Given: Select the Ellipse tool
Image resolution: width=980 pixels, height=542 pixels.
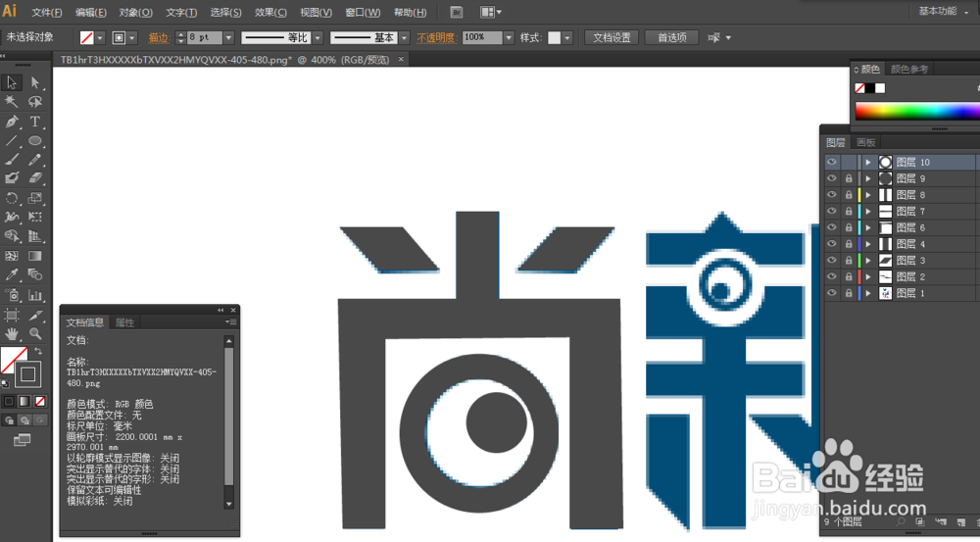Looking at the screenshot, I should [x=35, y=141].
